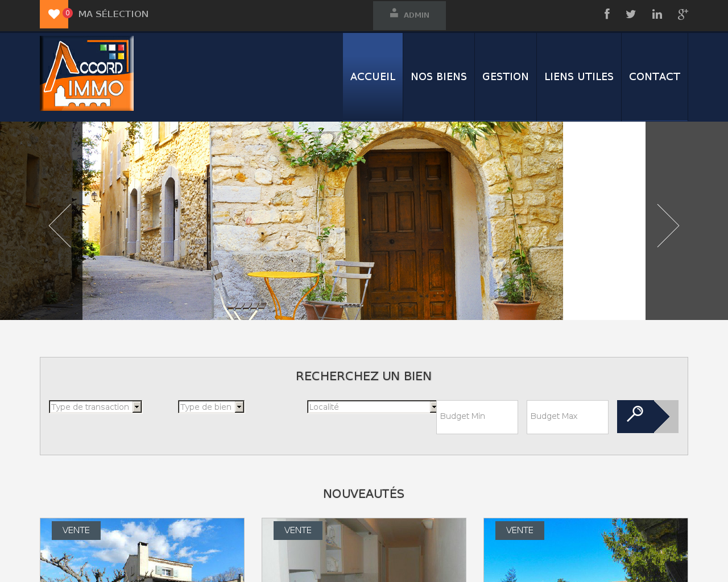This screenshot has height=582, width=728.
Task: Open the Contact page
Action: pos(655,77)
